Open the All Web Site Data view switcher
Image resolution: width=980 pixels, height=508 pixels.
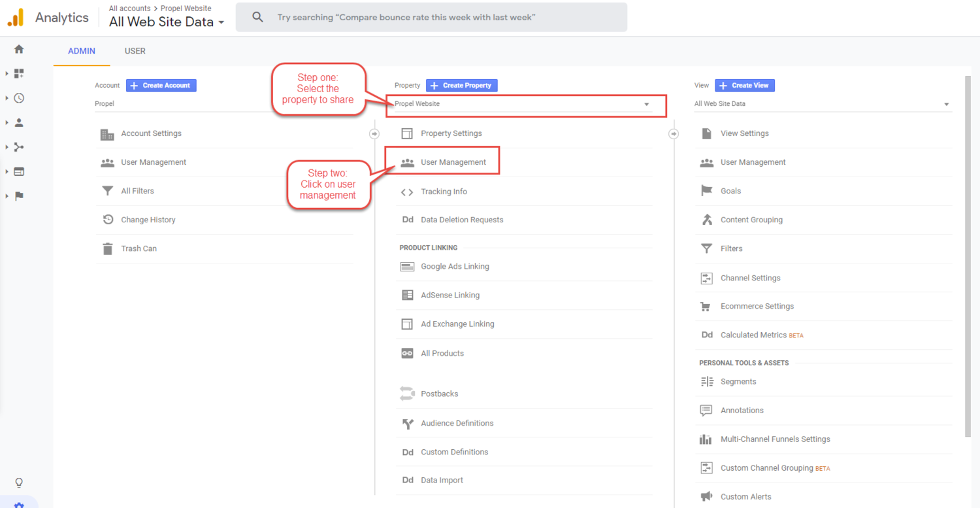pyautogui.click(x=167, y=22)
